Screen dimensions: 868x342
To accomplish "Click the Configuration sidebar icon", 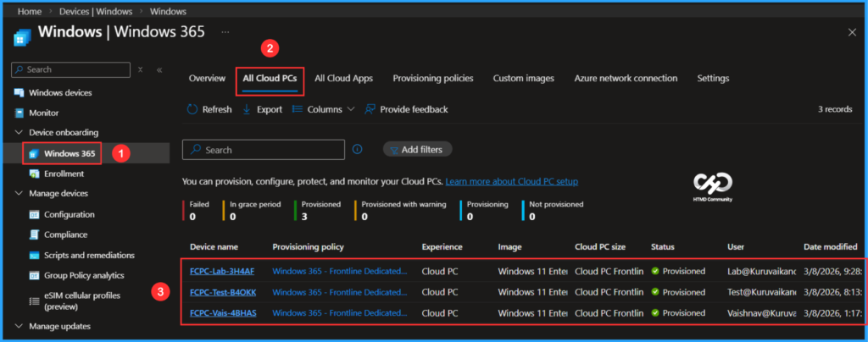I will click(x=34, y=214).
